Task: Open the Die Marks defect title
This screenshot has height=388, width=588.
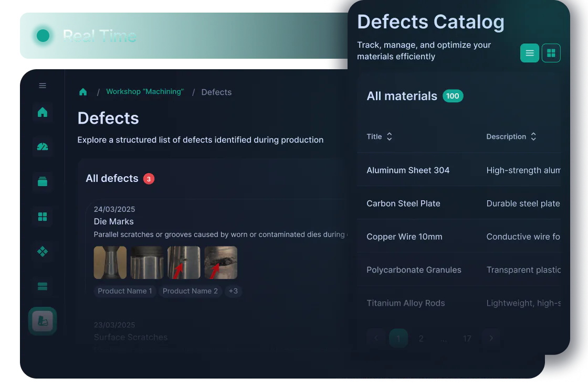Action: click(x=113, y=221)
